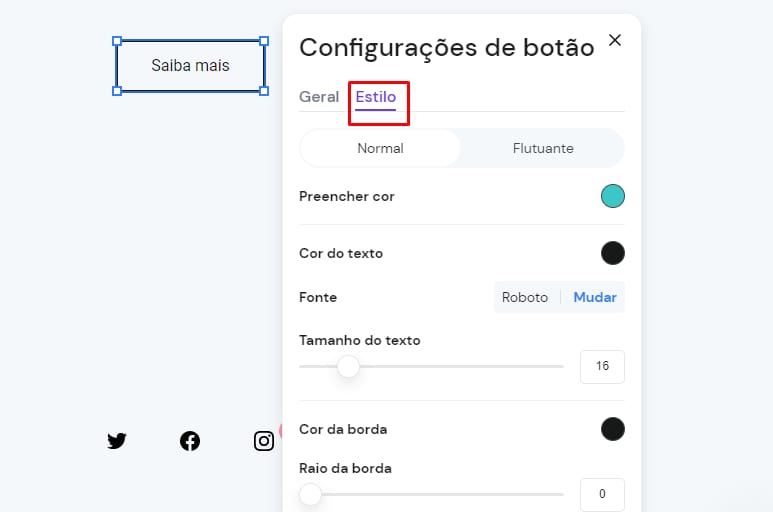Image resolution: width=773 pixels, height=512 pixels.
Task: Click the text size value field
Action: coord(602,367)
